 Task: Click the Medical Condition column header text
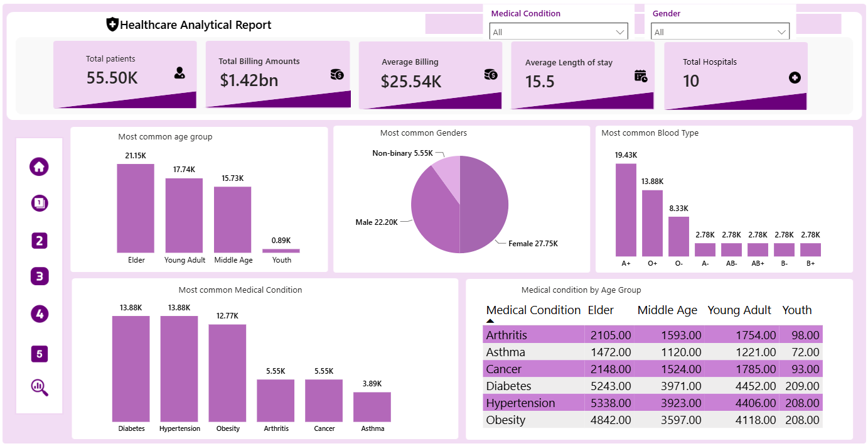tap(533, 310)
